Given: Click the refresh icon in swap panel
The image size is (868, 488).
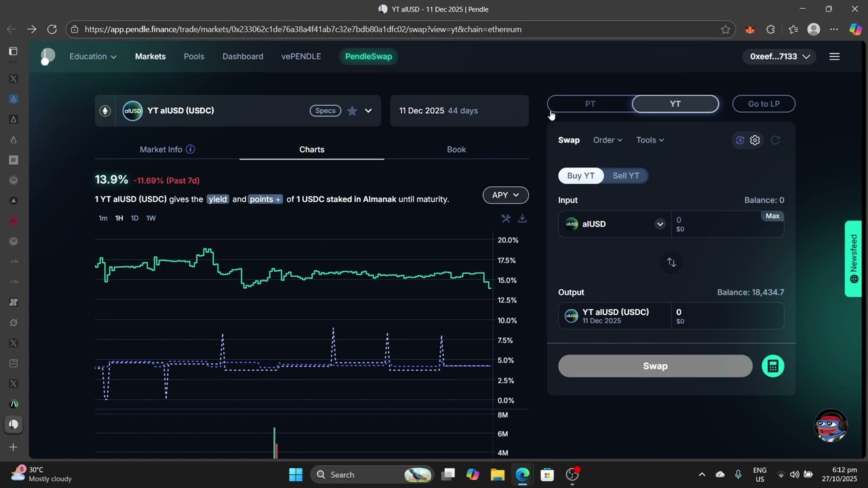Looking at the screenshot, I should [775, 140].
